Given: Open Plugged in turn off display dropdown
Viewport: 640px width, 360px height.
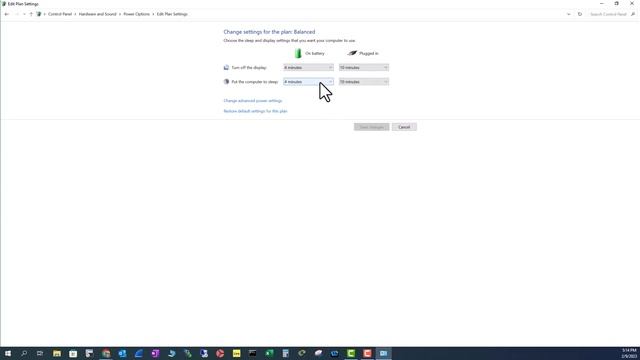Looking at the screenshot, I should (x=364, y=68).
